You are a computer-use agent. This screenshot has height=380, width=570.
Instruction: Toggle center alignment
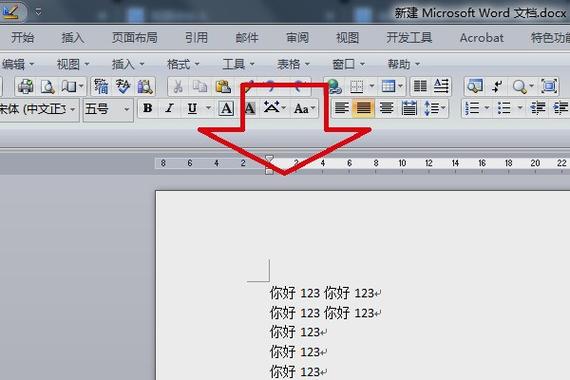(386, 108)
